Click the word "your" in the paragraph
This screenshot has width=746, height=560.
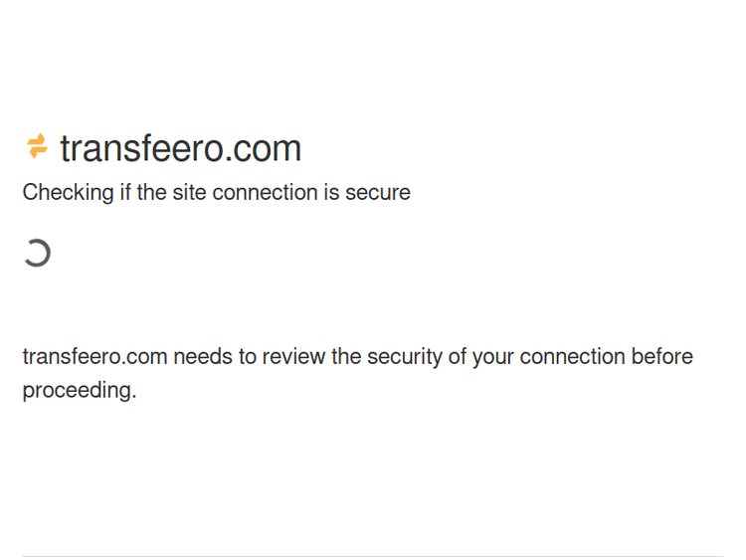click(492, 356)
